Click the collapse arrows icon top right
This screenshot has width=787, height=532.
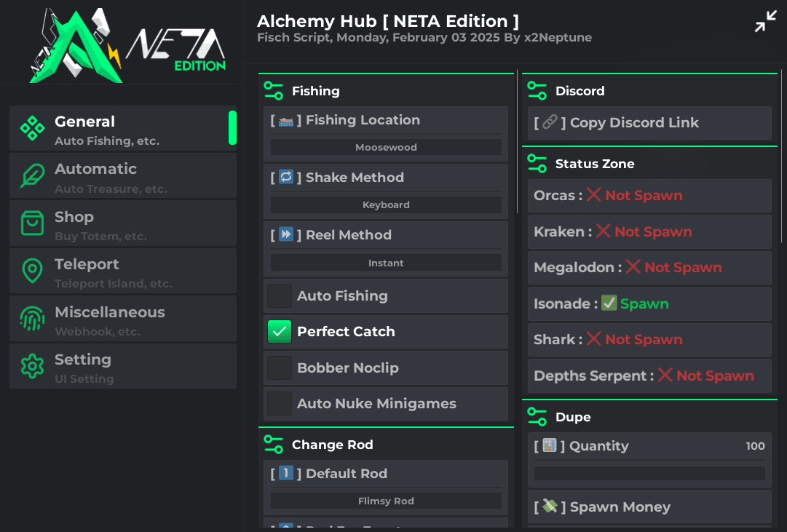point(765,21)
